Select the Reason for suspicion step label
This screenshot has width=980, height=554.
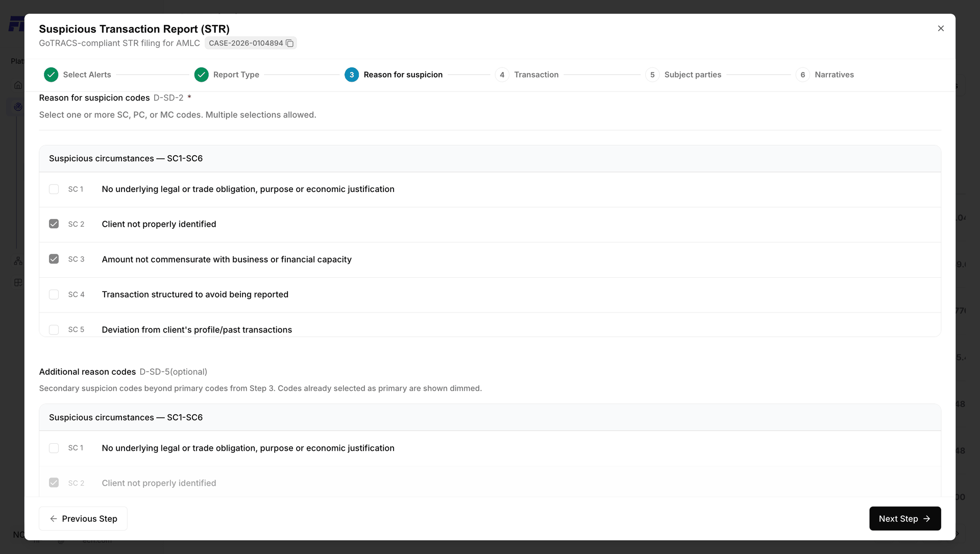[x=403, y=75]
